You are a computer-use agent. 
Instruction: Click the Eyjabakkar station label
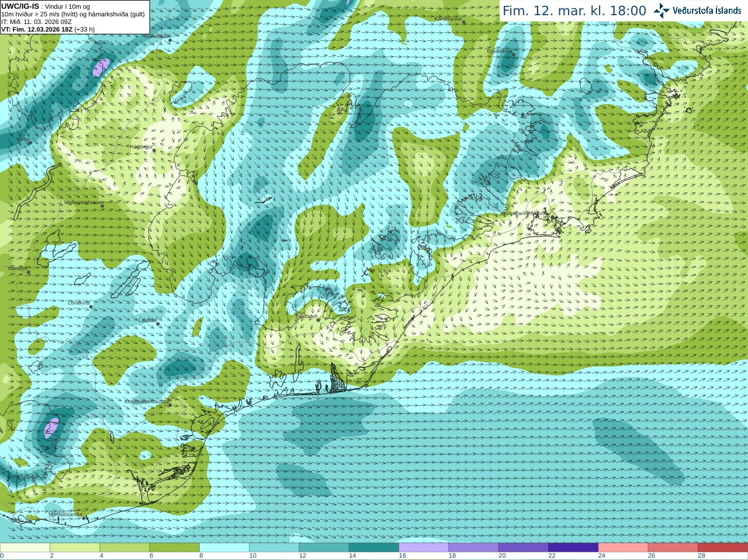[x=500, y=51]
